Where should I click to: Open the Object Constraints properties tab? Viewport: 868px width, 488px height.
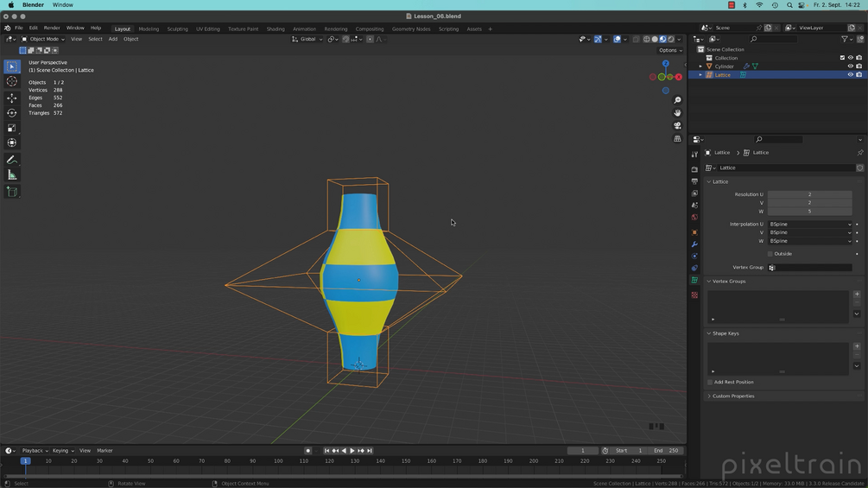[694, 269]
